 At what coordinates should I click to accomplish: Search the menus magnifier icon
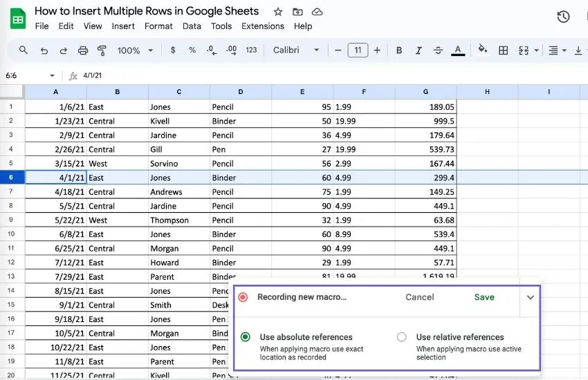[24, 50]
